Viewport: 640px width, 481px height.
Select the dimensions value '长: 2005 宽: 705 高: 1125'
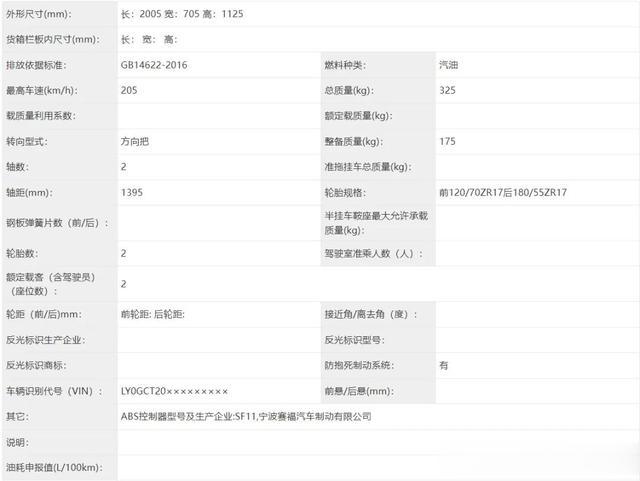pyautogui.click(x=182, y=14)
